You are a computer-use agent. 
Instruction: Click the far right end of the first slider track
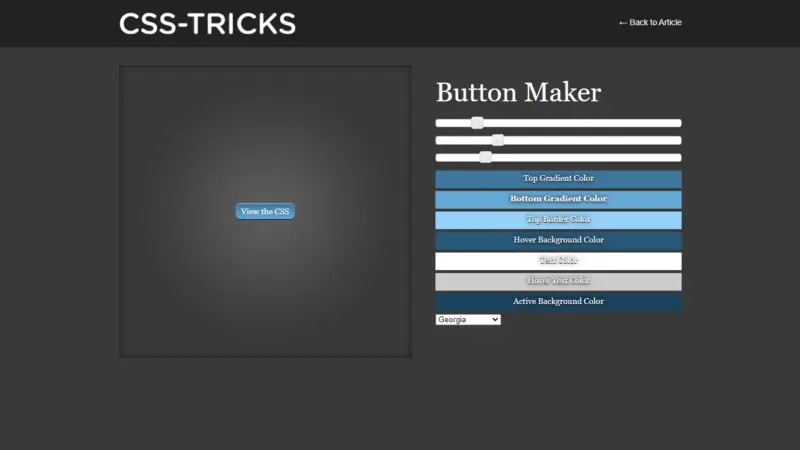pyautogui.click(x=678, y=123)
